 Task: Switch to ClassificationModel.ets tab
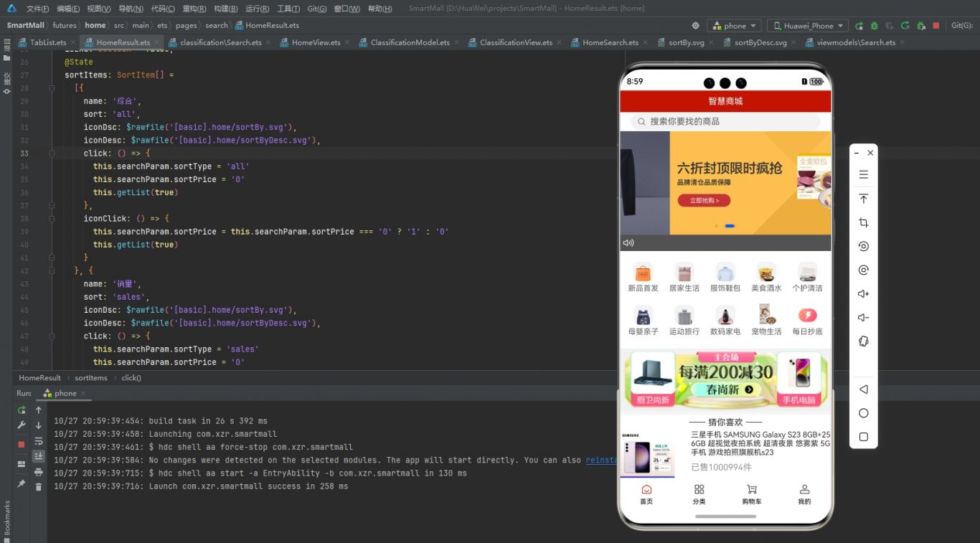click(x=410, y=42)
